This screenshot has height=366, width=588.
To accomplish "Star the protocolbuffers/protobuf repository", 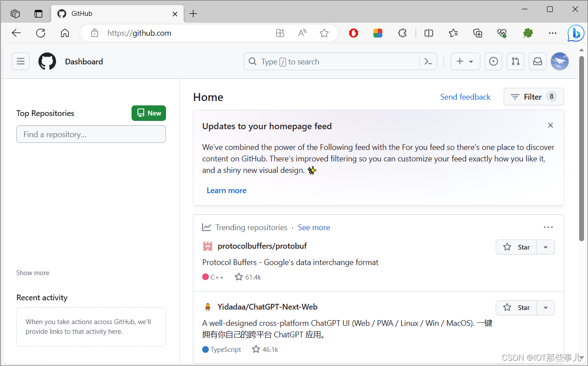I will click(x=516, y=247).
